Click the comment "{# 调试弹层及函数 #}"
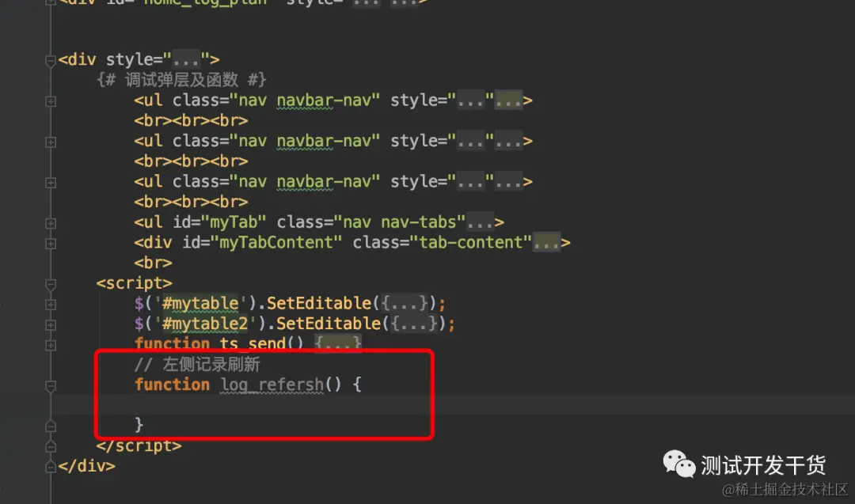The width and height of the screenshot is (855, 504). point(181,80)
